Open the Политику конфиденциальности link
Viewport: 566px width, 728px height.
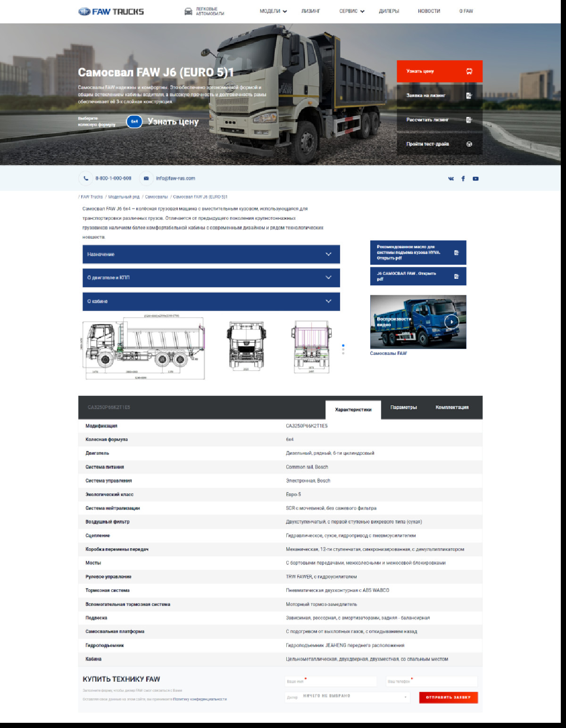pyautogui.click(x=200, y=699)
